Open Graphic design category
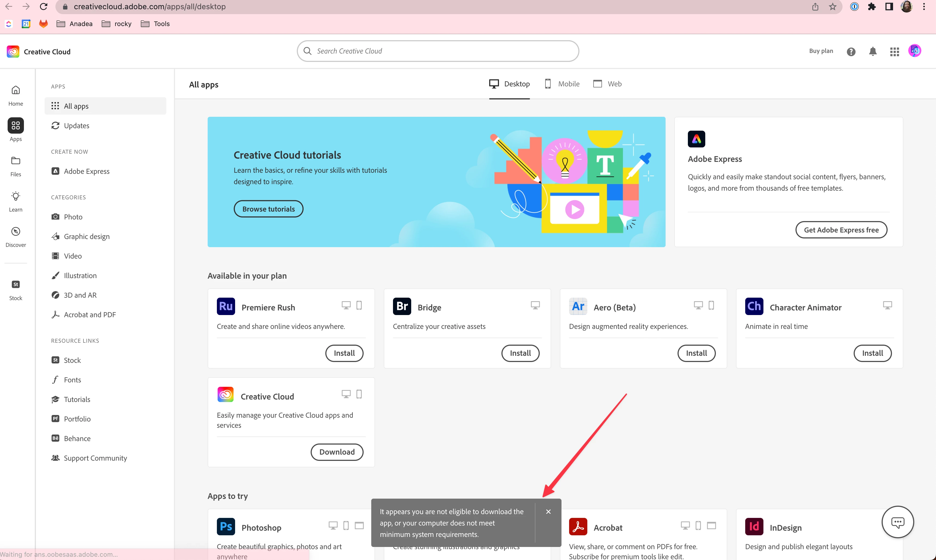 (x=86, y=237)
